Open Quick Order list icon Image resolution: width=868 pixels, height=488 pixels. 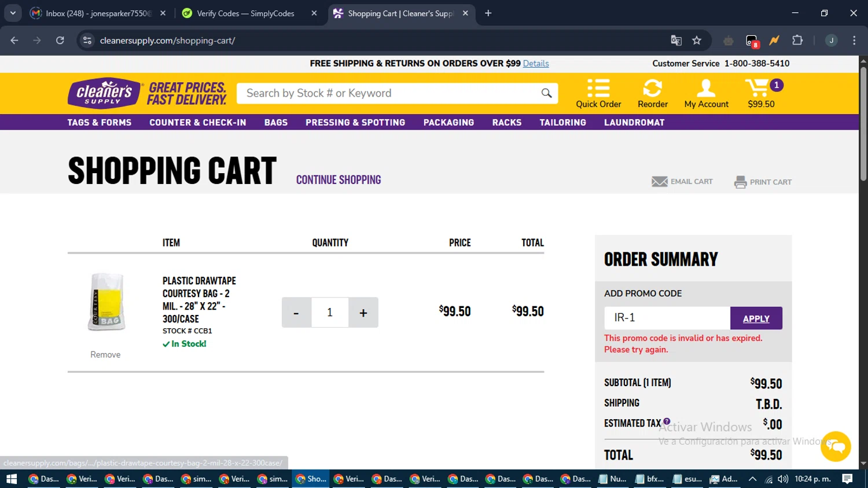pos(598,88)
